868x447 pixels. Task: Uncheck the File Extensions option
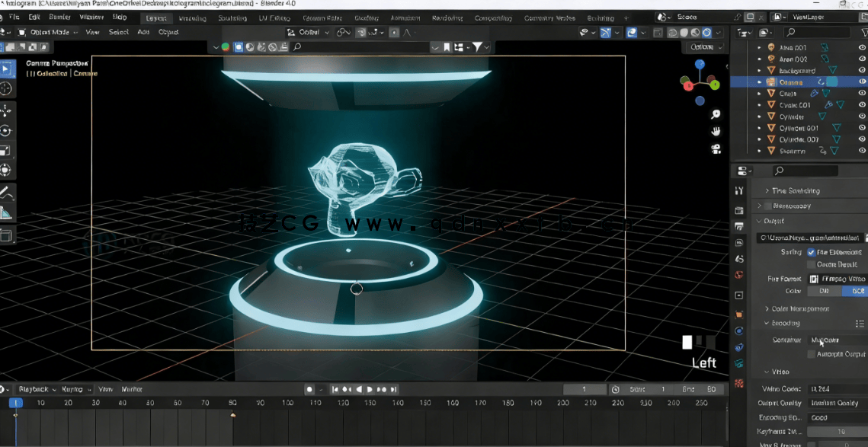point(811,253)
